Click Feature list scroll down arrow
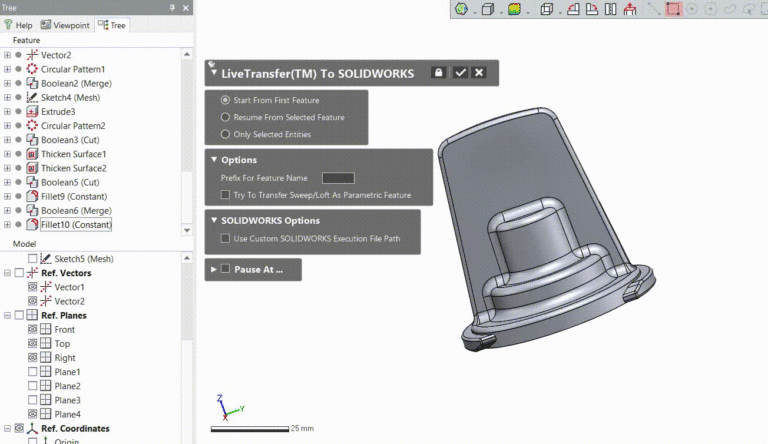 [187, 230]
